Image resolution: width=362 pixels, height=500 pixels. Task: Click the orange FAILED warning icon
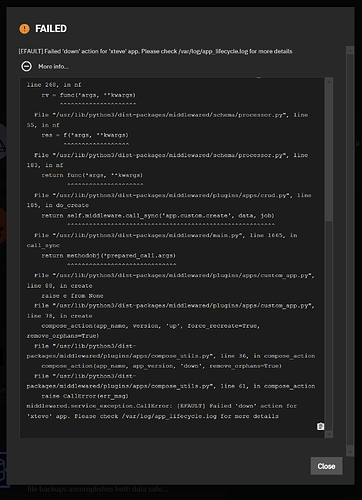click(x=24, y=29)
